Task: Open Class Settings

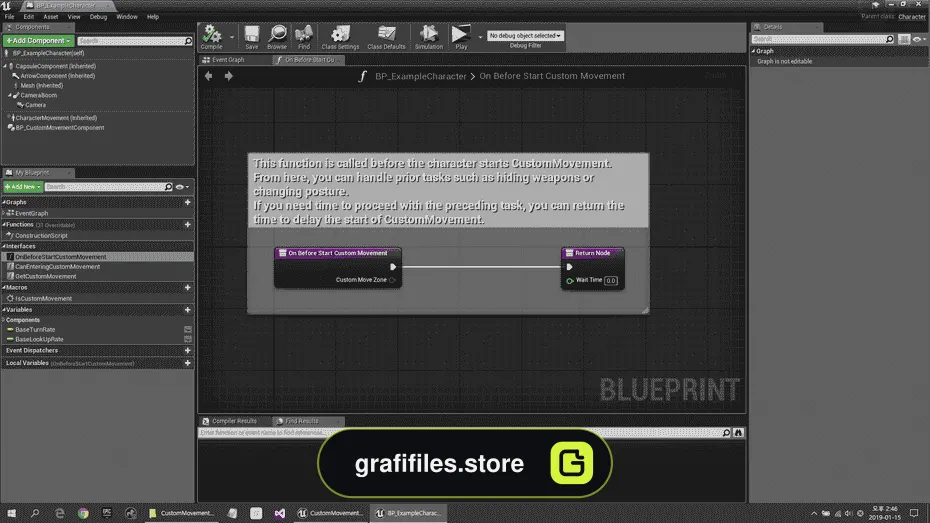Action: tap(340, 37)
